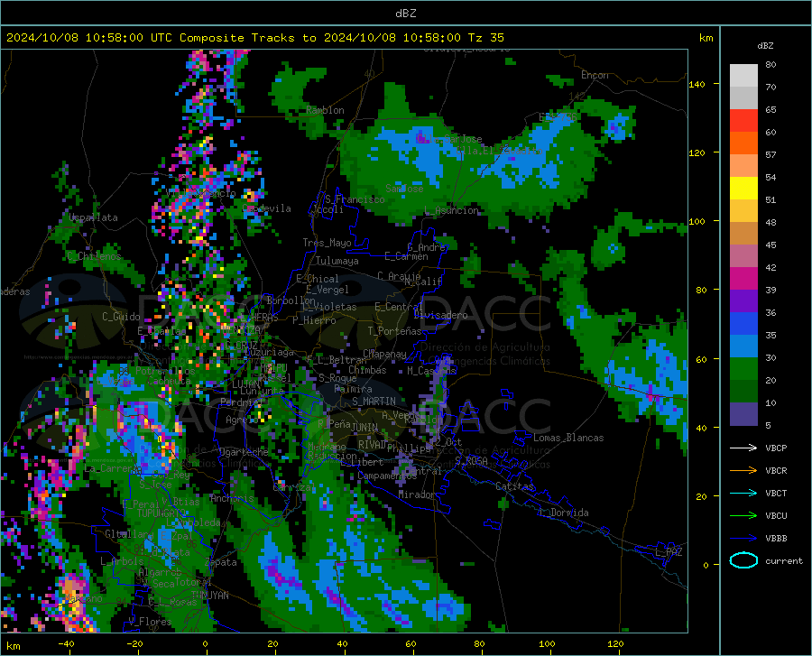Screen dimensions: 812x656
Task: Click the '-40' tick on the horizontal km axis
Action: point(66,643)
